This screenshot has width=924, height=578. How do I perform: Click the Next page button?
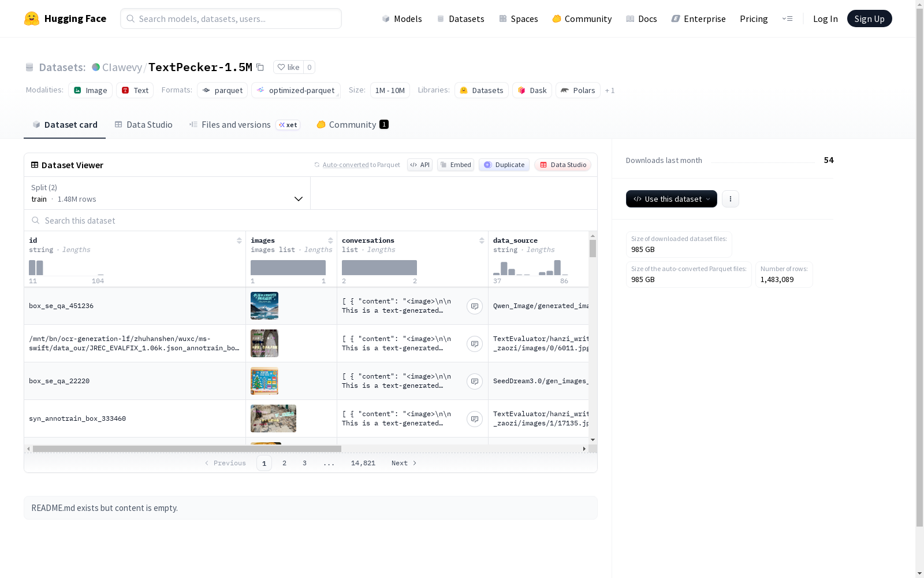pos(404,463)
